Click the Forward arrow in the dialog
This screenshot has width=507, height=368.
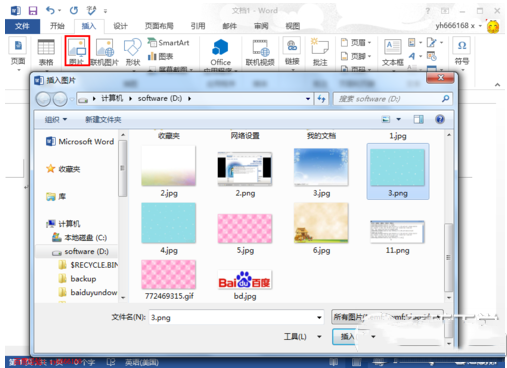(60, 99)
